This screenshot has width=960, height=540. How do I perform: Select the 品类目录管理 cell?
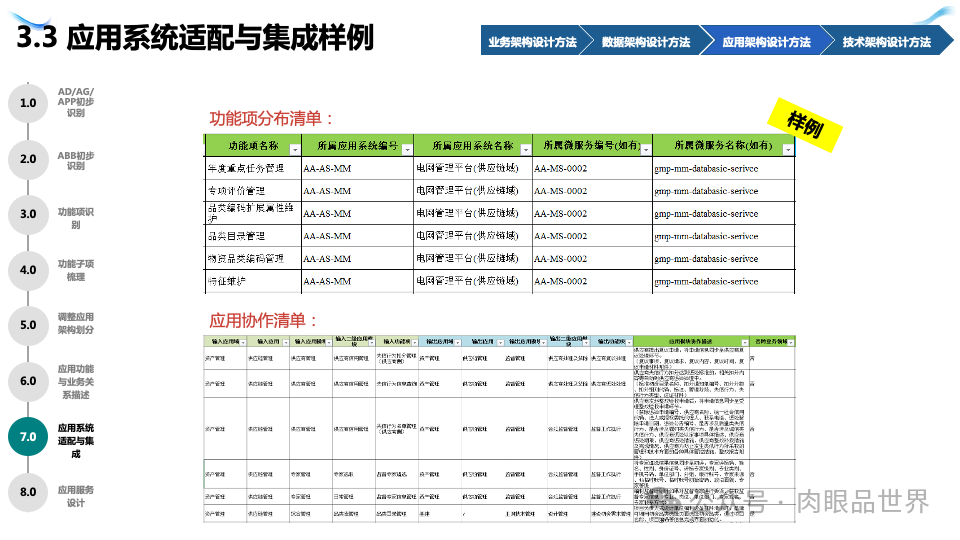click(253, 236)
